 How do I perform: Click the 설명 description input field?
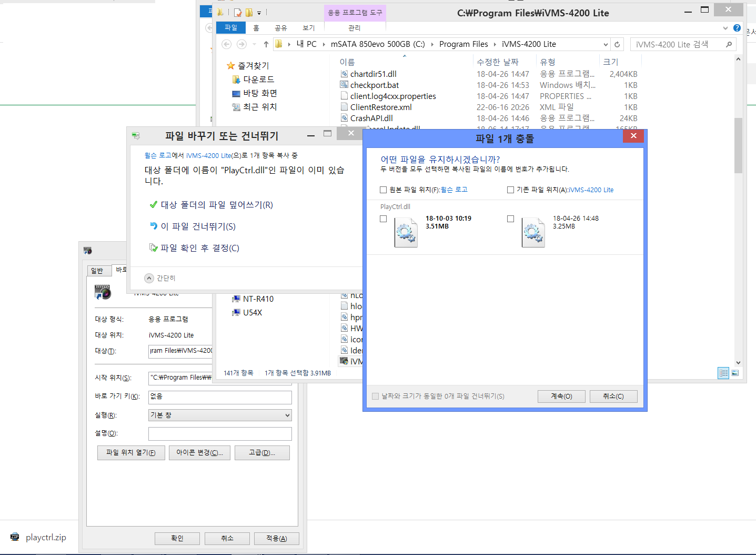(220, 433)
